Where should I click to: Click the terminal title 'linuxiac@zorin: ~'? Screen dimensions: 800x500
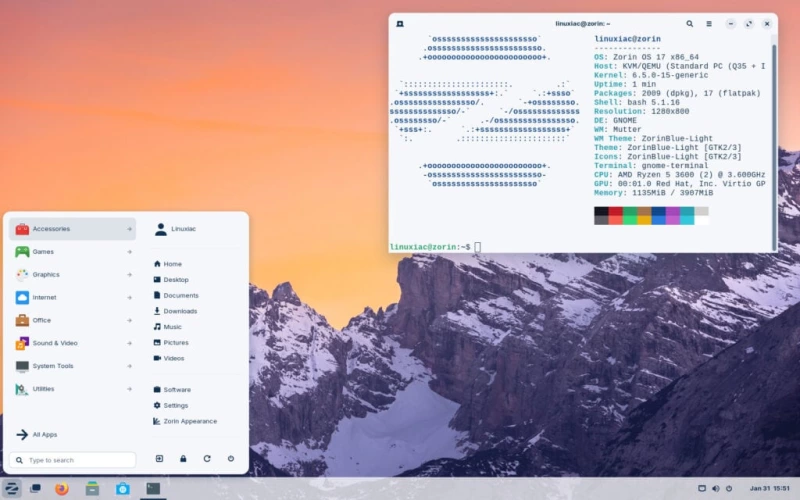pyautogui.click(x=582, y=23)
